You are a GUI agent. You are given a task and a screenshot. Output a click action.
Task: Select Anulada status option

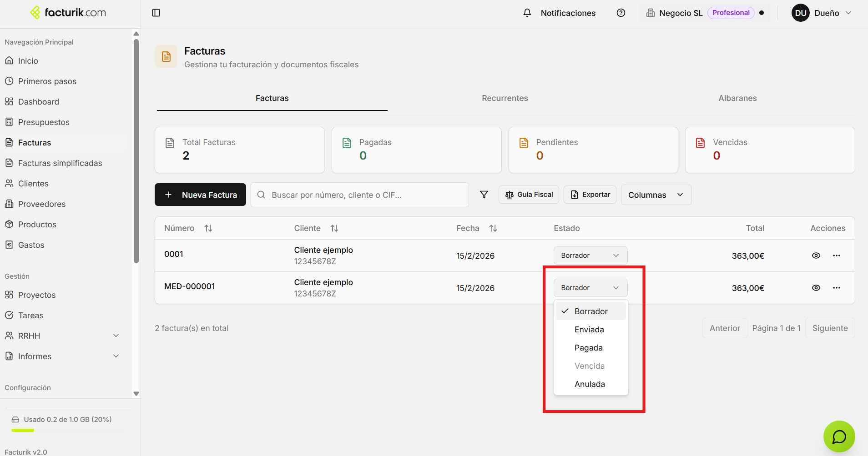click(x=591, y=384)
